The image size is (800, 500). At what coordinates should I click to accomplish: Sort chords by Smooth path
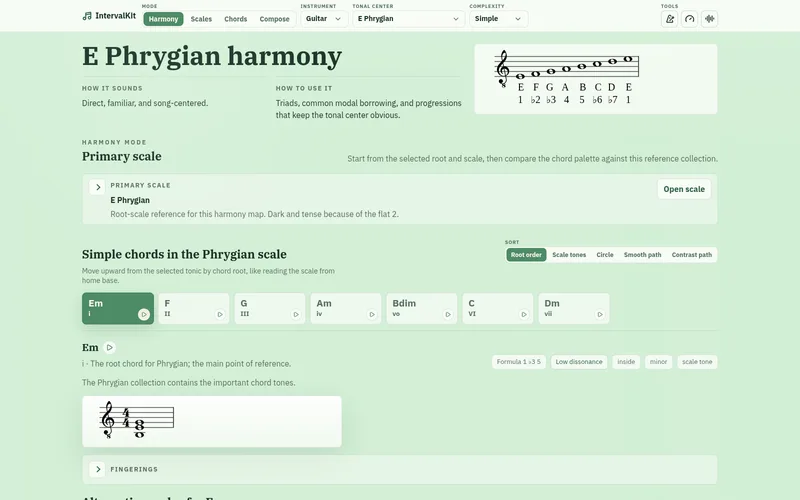(642, 255)
